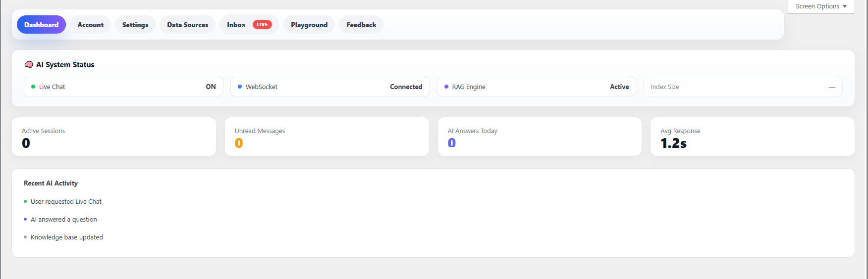
Task: Click the blue WebSocket status dot
Action: 240,87
